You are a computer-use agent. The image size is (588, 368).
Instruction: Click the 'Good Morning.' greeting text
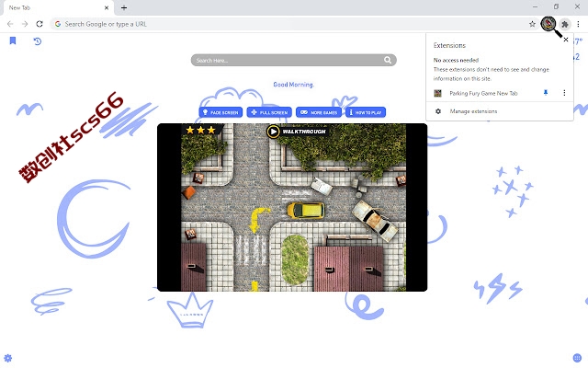pyautogui.click(x=293, y=85)
